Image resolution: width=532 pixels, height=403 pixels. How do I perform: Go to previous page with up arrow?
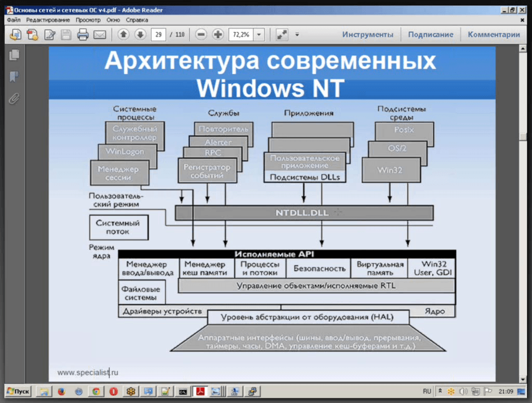124,34
